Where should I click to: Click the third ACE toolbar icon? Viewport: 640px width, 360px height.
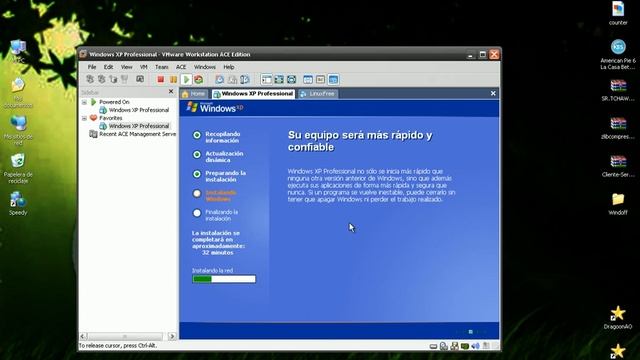113,79
